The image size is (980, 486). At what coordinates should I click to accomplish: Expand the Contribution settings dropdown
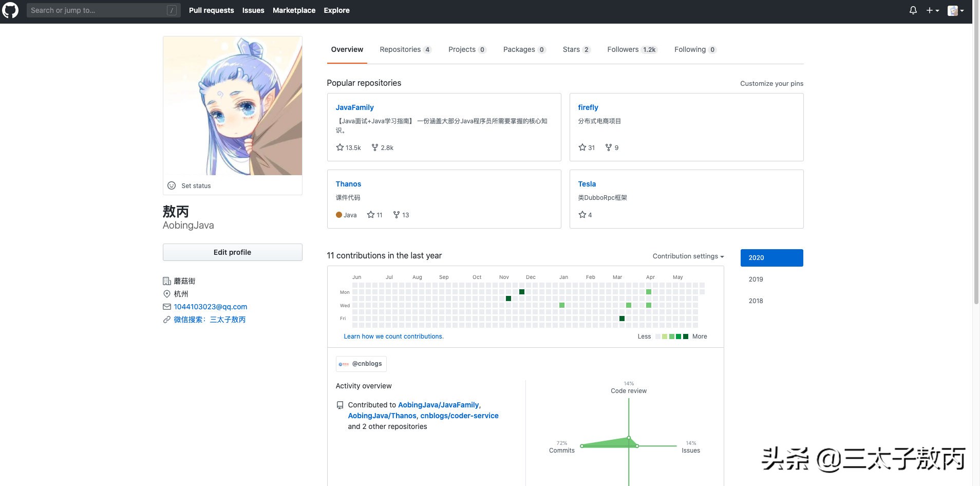coord(688,256)
